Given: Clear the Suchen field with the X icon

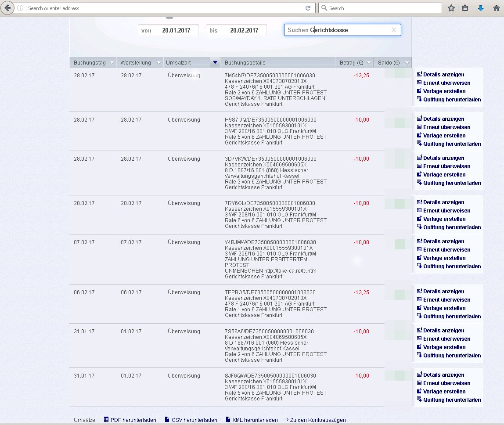Looking at the screenshot, I should pyautogui.click(x=393, y=30).
